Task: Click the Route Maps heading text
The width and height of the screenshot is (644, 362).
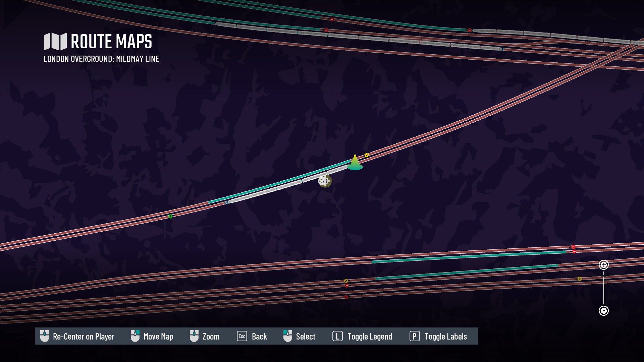Action: (111, 42)
